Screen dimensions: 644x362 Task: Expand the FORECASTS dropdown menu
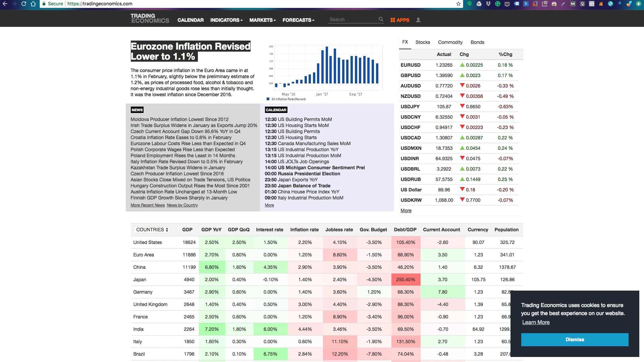click(x=299, y=20)
